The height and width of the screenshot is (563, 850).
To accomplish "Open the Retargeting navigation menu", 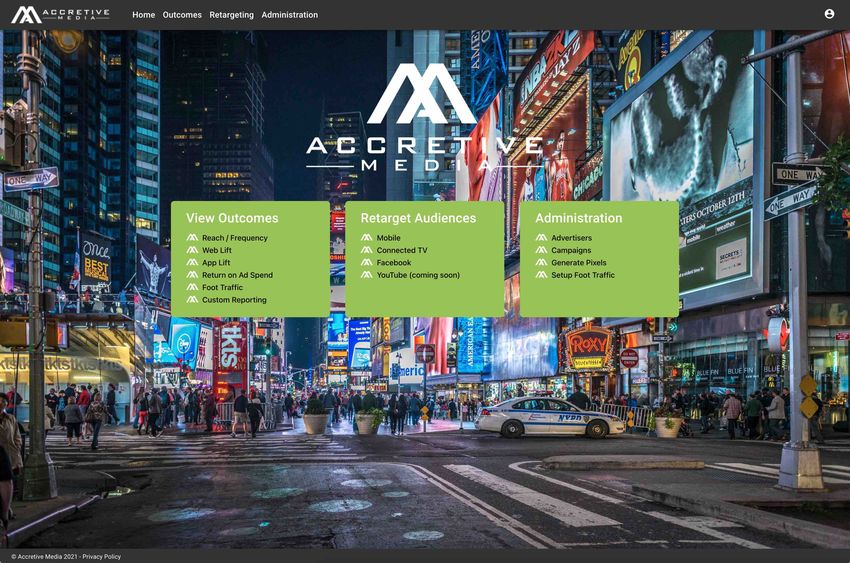I will click(231, 15).
